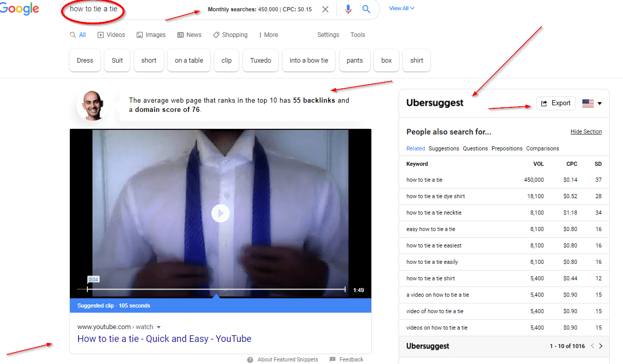623x364 pixels.
Task: Select the Comparisons keywords tab
Action: click(x=542, y=148)
